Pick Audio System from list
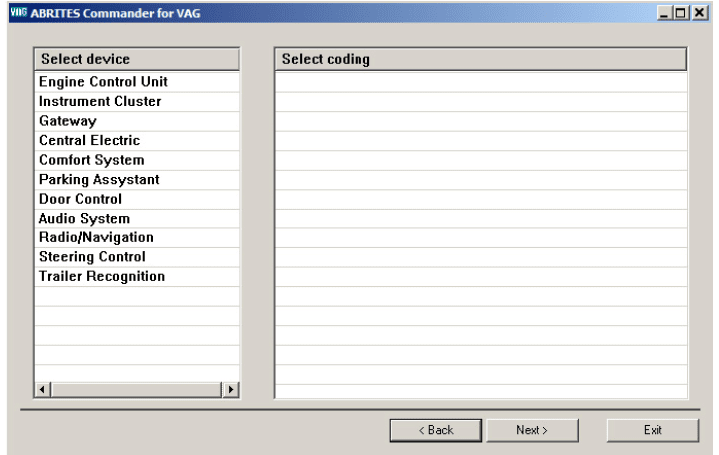The height and width of the screenshot is (455, 719). tap(84, 219)
